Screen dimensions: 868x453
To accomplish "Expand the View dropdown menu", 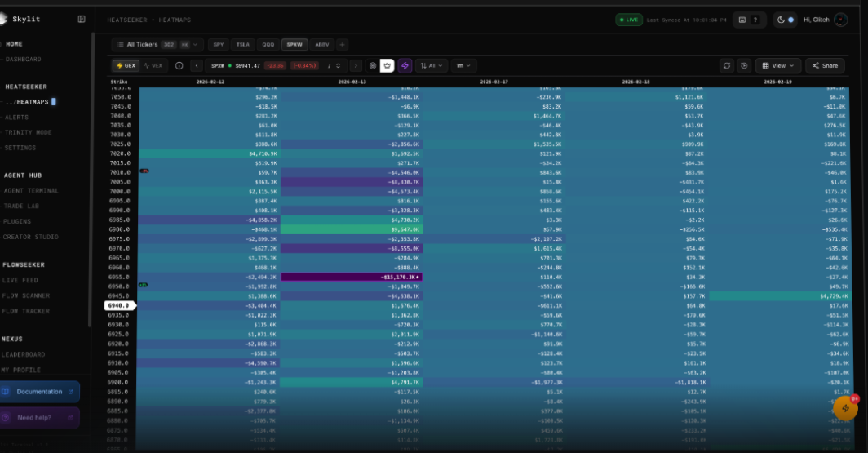I will point(778,65).
